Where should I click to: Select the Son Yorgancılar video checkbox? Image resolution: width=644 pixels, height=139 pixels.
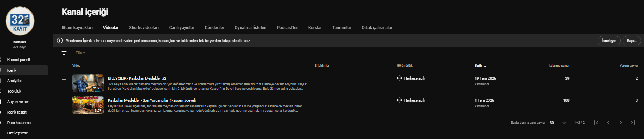pyautogui.click(x=64, y=100)
